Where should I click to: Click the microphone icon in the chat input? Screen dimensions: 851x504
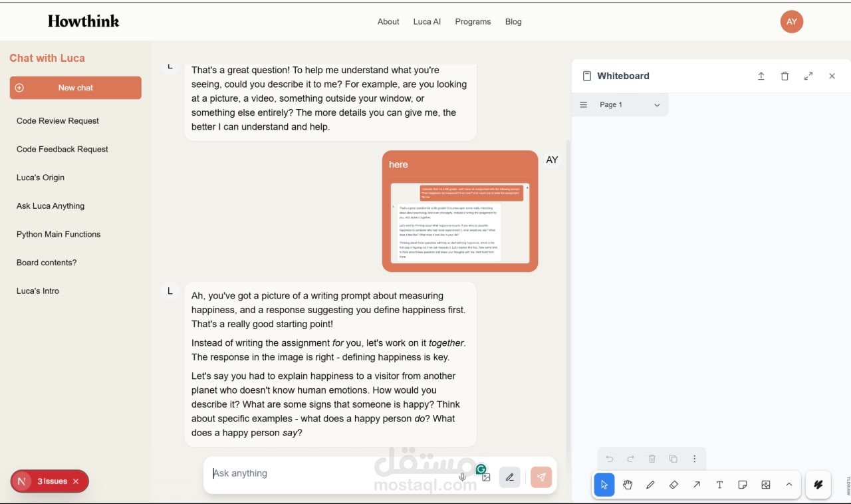click(463, 477)
